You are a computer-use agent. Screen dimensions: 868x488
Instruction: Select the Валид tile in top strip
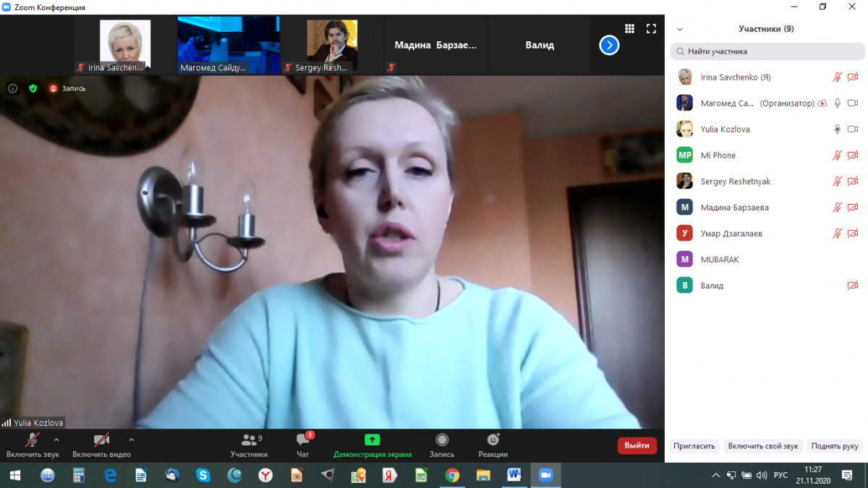(x=540, y=45)
